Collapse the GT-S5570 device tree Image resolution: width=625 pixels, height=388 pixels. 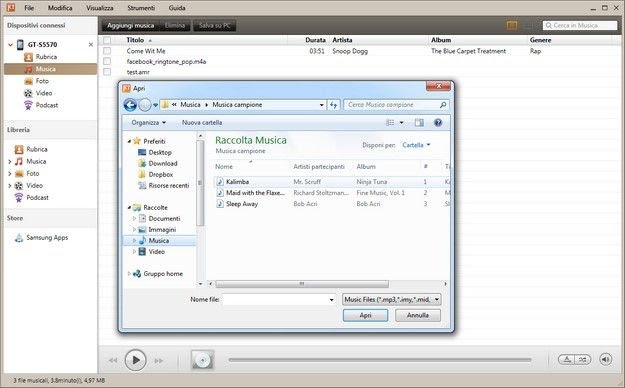click(10, 45)
